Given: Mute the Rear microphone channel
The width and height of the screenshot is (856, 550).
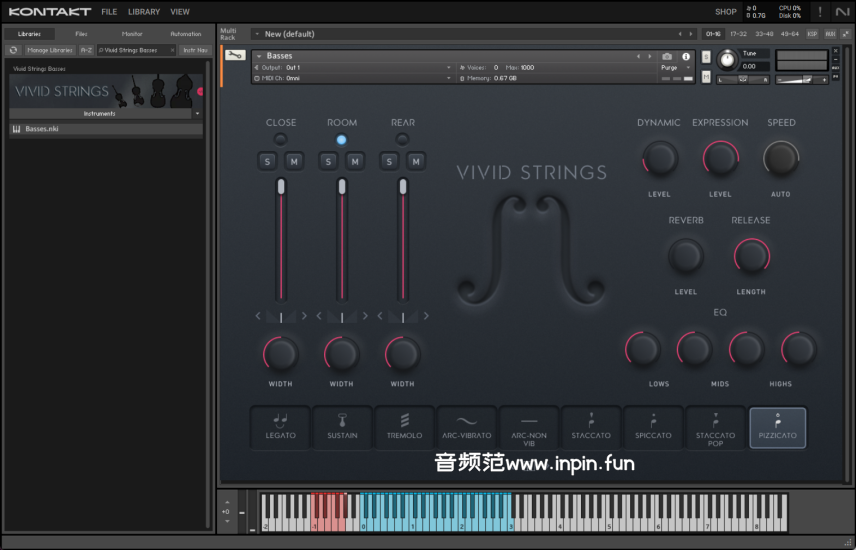Looking at the screenshot, I should [416, 161].
